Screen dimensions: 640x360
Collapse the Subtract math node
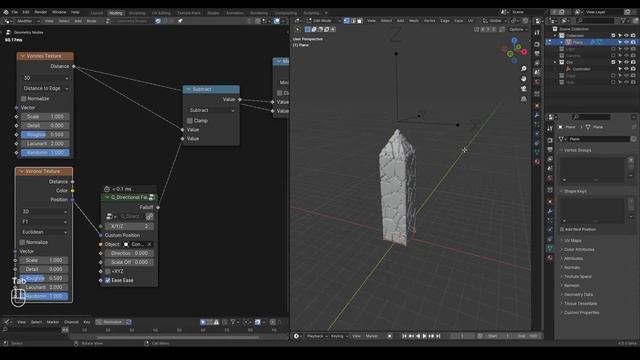point(189,89)
